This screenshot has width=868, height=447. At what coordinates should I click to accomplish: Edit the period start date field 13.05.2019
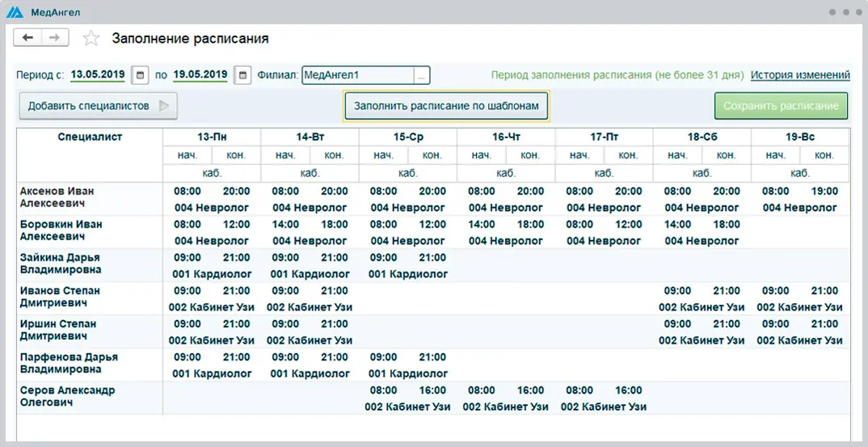tap(98, 75)
